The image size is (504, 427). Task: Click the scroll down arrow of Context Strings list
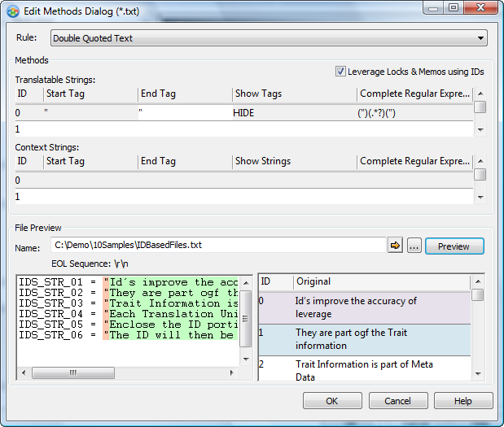point(480,197)
